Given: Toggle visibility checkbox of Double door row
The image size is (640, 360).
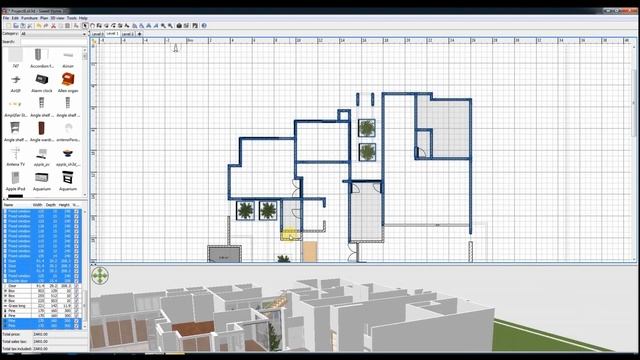Looking at the screenshot, I should (x=76, y=281).
